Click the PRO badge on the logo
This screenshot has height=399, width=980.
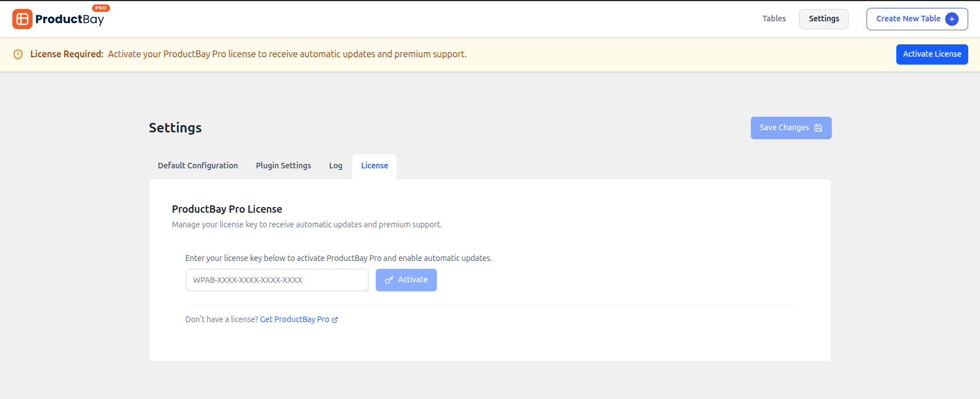tap(101, 8)
